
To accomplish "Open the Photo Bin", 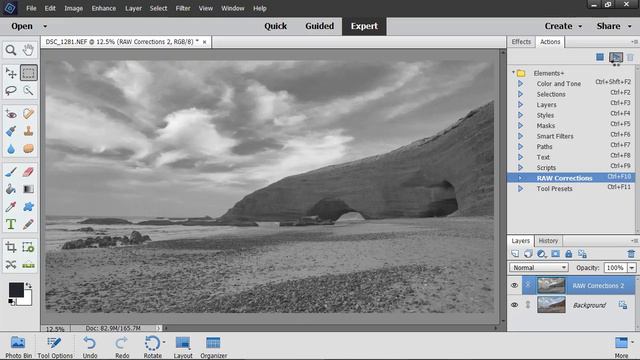I will pyautogui.click(x=18, y=347).
